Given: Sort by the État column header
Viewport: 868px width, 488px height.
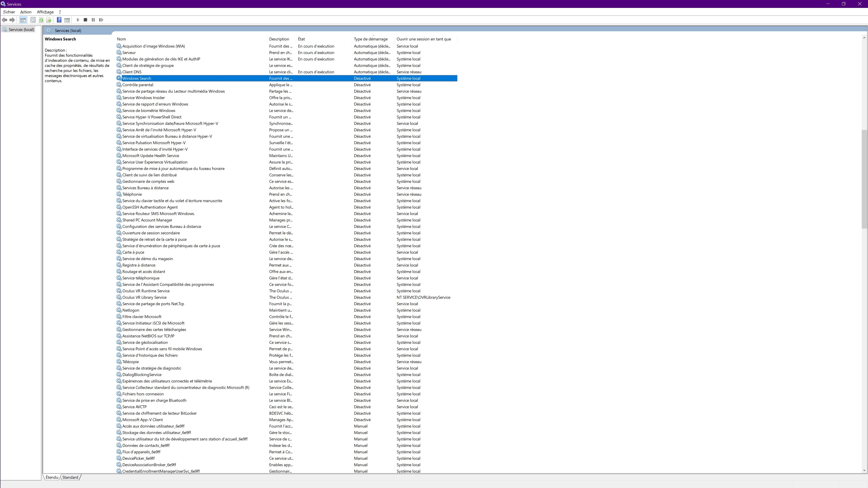Looking at the screenshot, I should pos(301,39).
